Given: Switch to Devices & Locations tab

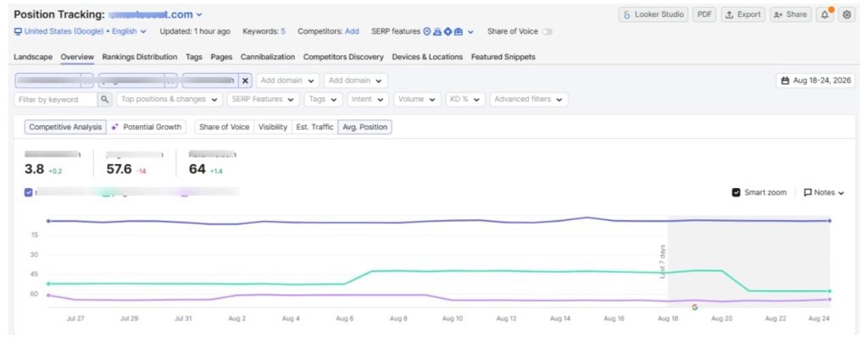Looking at the screenshot, I should [427, 57].
